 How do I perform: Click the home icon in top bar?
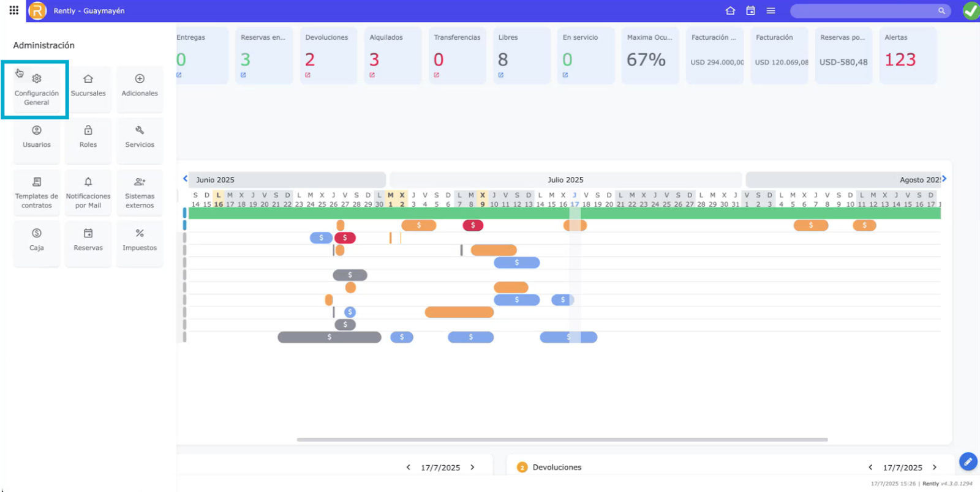point(730,11)
